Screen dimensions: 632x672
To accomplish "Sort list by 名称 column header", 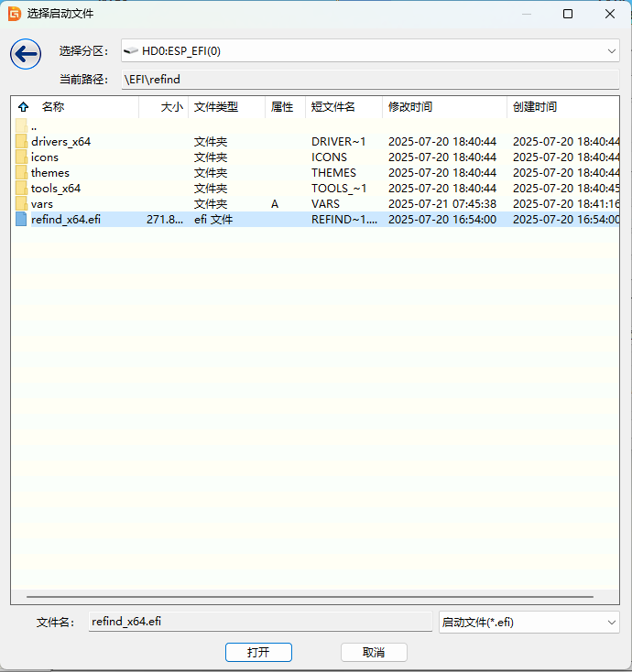I will point(53,107).
